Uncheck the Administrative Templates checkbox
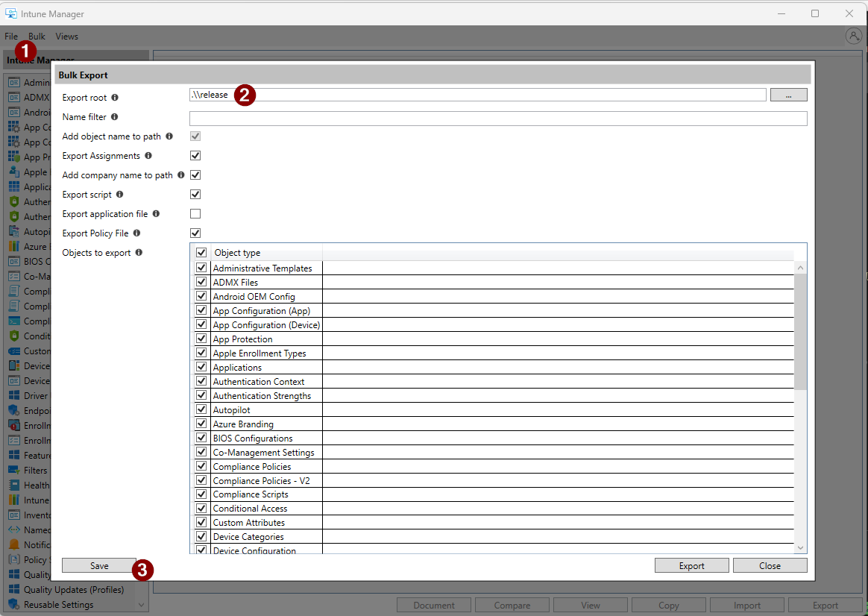The image size is (868, 616). click(201, 268)
